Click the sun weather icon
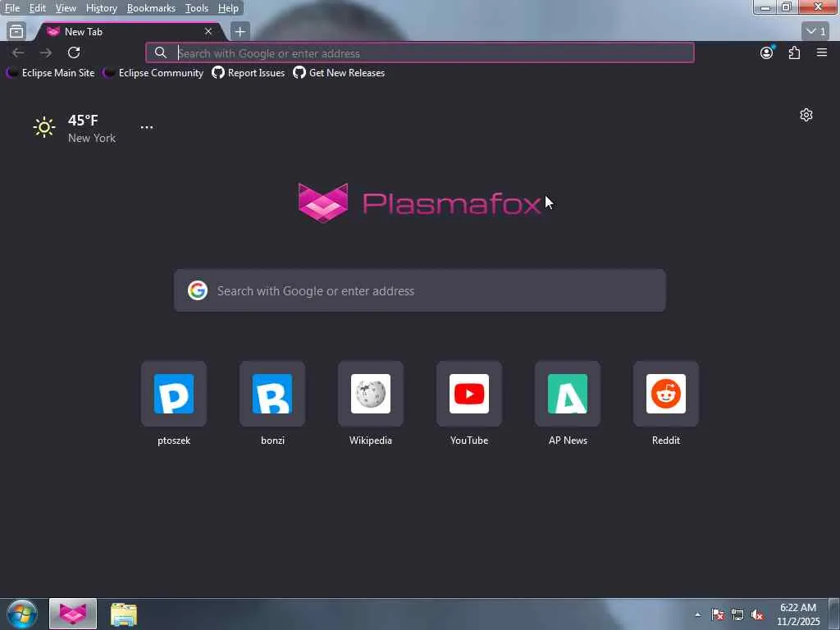 44,127
